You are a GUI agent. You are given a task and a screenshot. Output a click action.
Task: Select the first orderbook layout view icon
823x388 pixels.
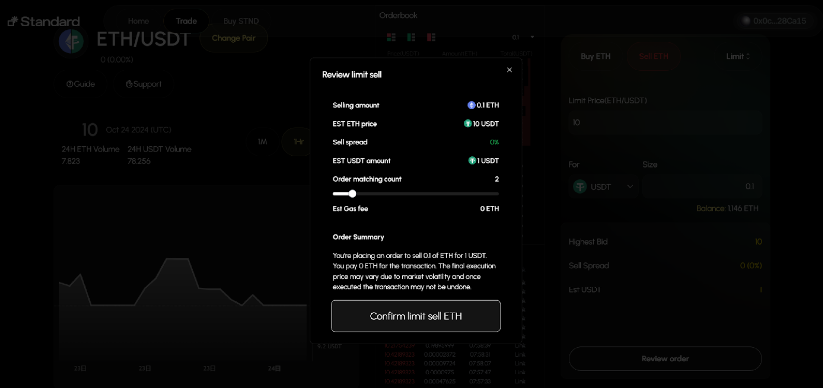tap(391, 37)
